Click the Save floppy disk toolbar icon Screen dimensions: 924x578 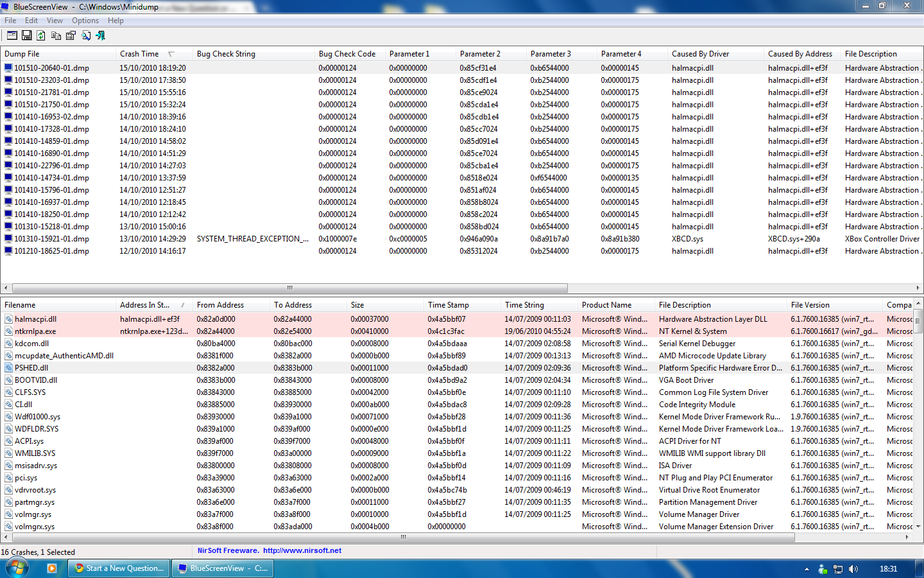click(x=27, y=35)
